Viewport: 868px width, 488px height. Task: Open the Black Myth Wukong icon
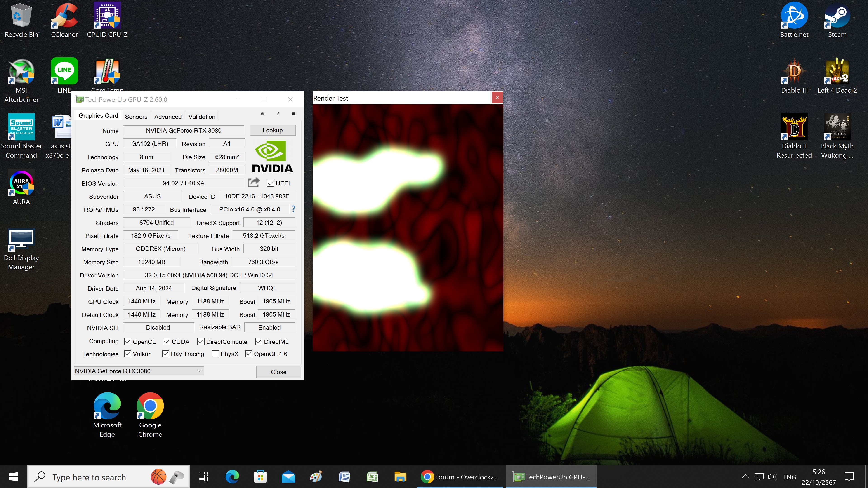(x=837, y=136)
